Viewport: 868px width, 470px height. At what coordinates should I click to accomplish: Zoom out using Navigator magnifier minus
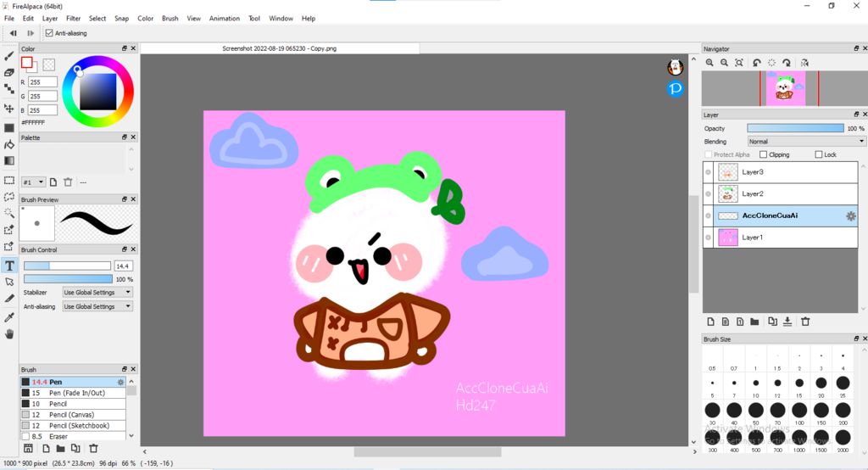724,63
